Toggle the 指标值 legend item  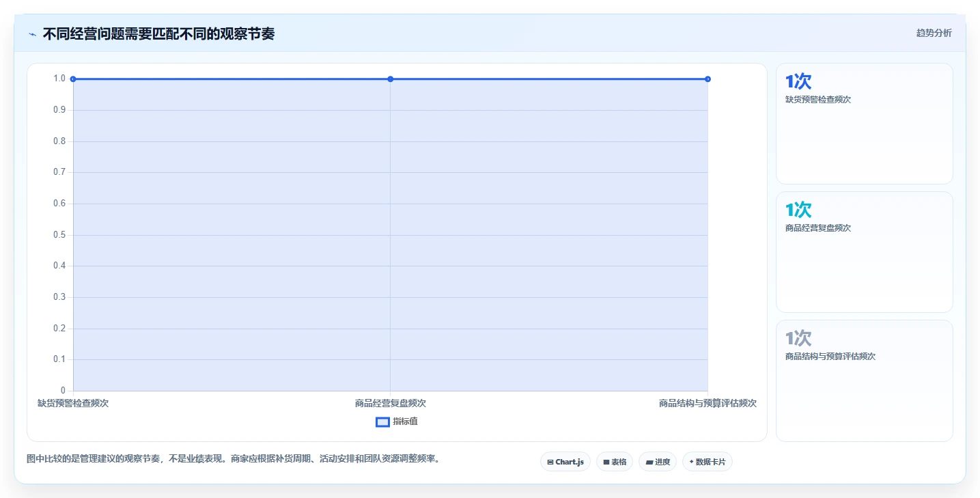pos(397,421)
